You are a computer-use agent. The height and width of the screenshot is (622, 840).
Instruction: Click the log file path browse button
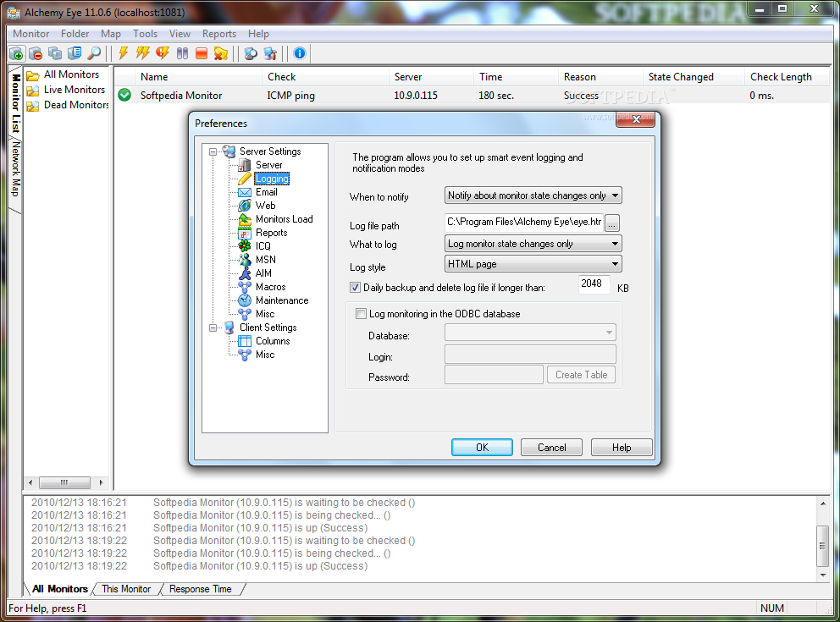click(612, 223)
